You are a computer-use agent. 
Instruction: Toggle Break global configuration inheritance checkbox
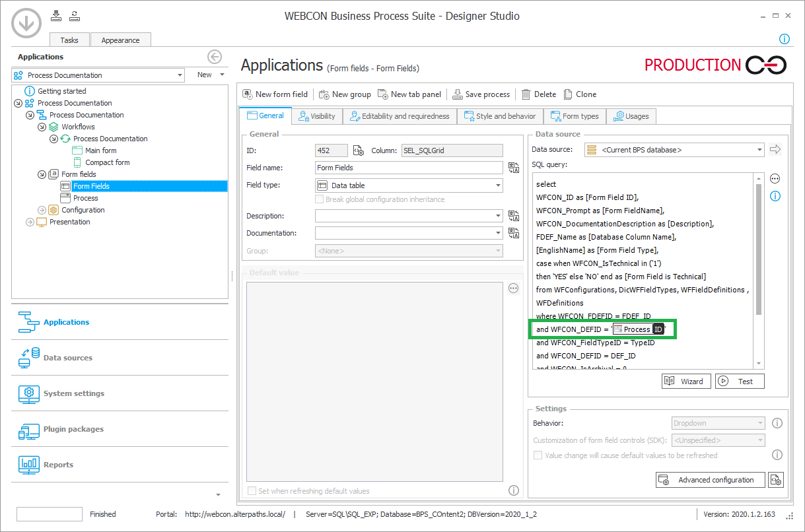click(320, 199)
